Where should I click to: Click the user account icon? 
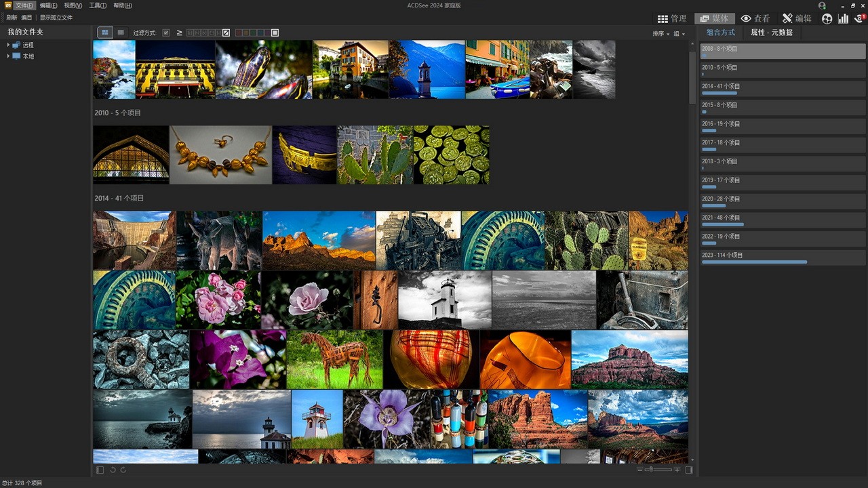point(822,5)
